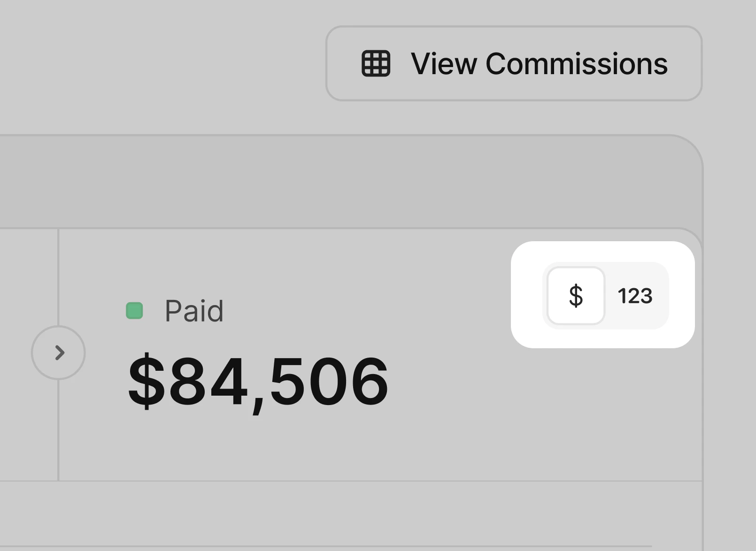The height and width of the screenshot is (551, 756).
Task: Expand using the circular chevron arrow
Action: pyautogui.click(x=58, y=352)
